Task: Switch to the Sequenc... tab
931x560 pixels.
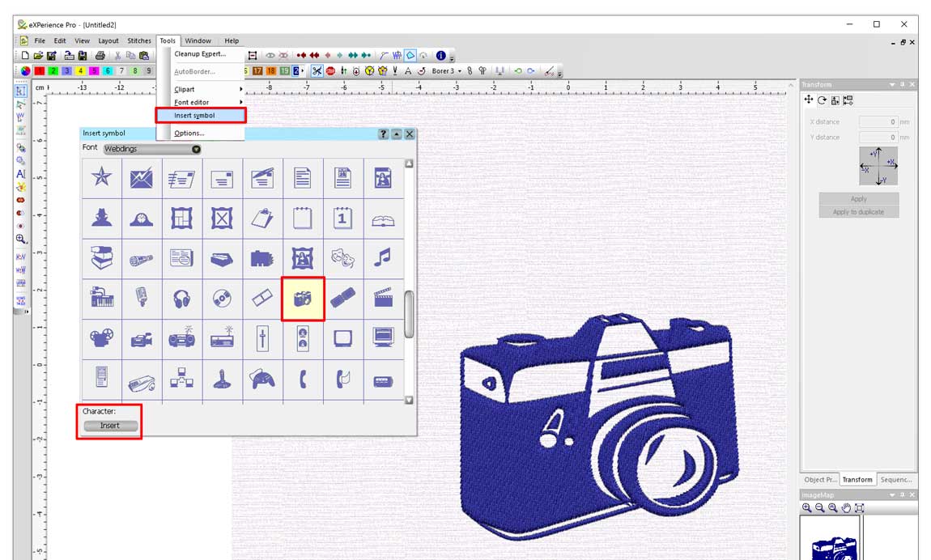Action: [x=896, y=479]
